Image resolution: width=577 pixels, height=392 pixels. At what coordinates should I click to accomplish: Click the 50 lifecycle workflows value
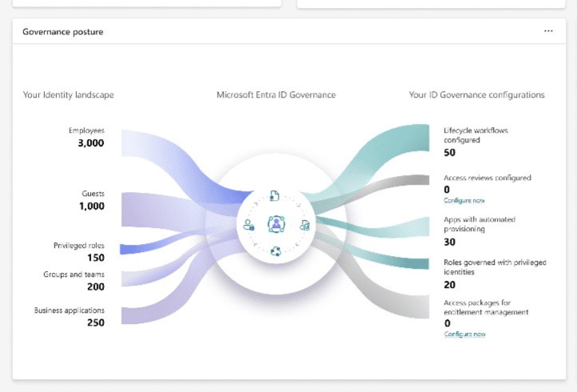pos(449,153)
